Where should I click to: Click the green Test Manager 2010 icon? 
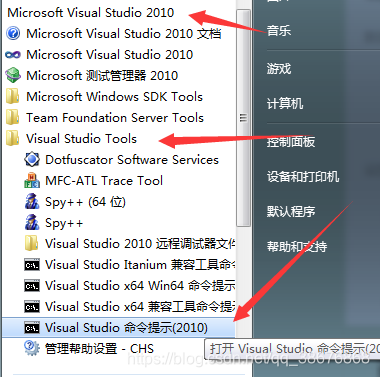point(13,75)
